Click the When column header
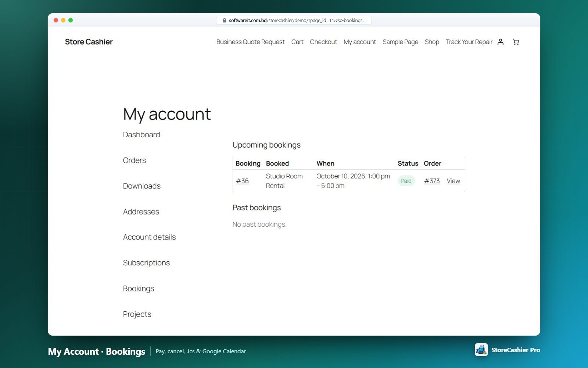The width and height of the screenshot is (588, 368). [x=326, y=163]
